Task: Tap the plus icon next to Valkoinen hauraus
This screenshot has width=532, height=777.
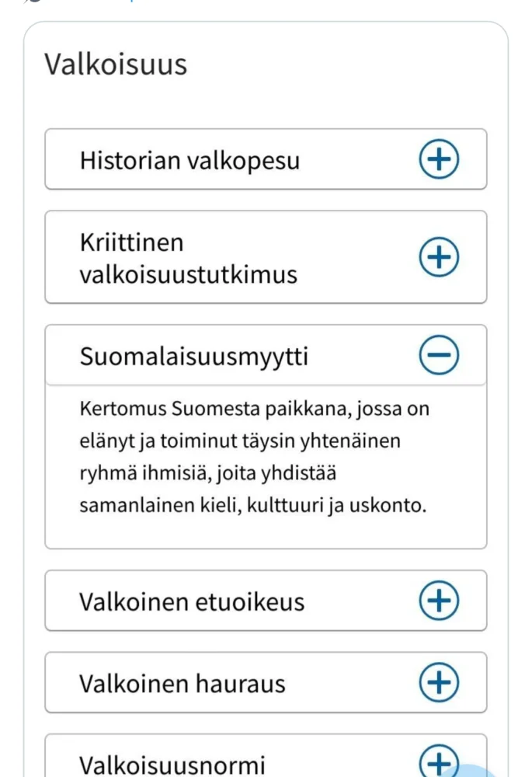Action: pos(439,683)
